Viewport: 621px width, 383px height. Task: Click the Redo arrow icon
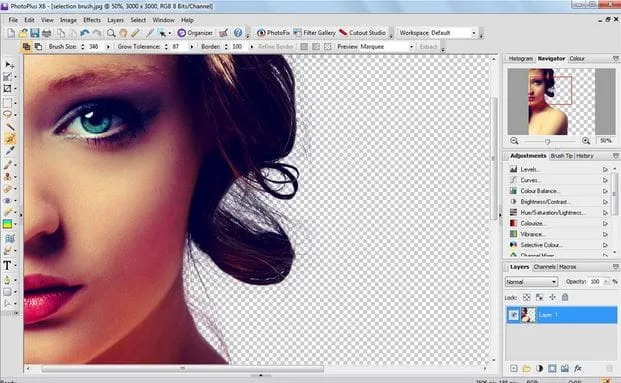tap(97, 33)
